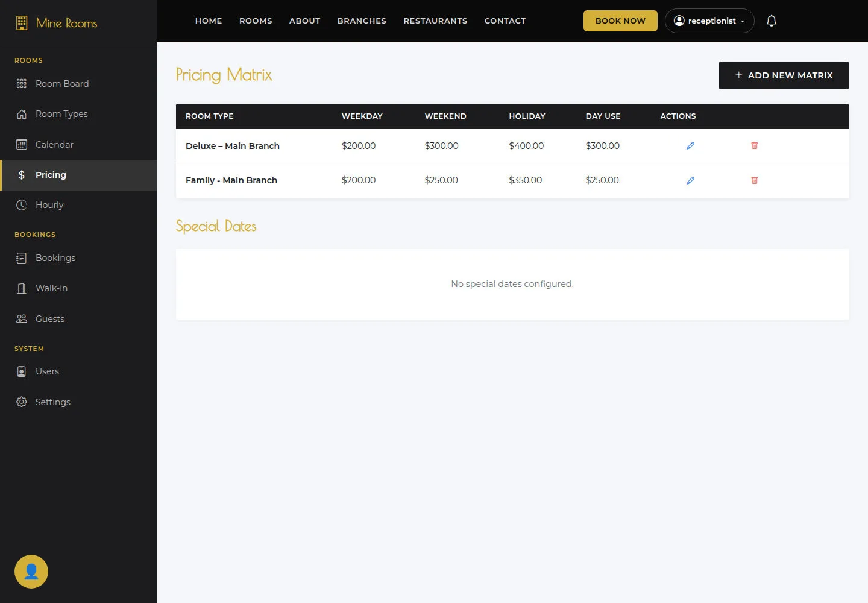Click the Mine Rooms building logo icon
This screenshot has height=603, width=868.
pyautogui.click(x=22, y=23)
